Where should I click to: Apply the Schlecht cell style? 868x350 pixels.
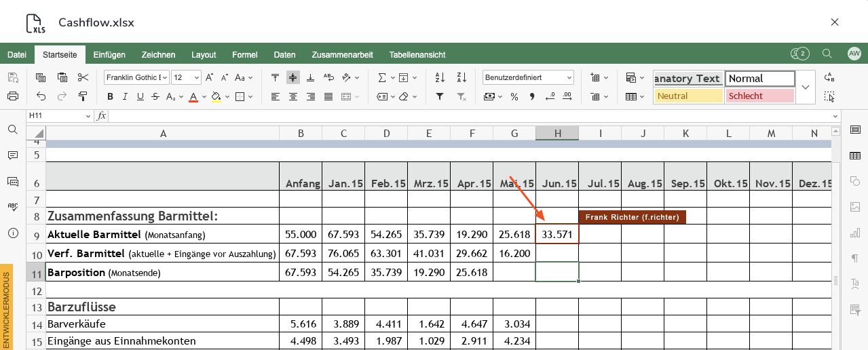pyautogui.click(x=759, y=96)
